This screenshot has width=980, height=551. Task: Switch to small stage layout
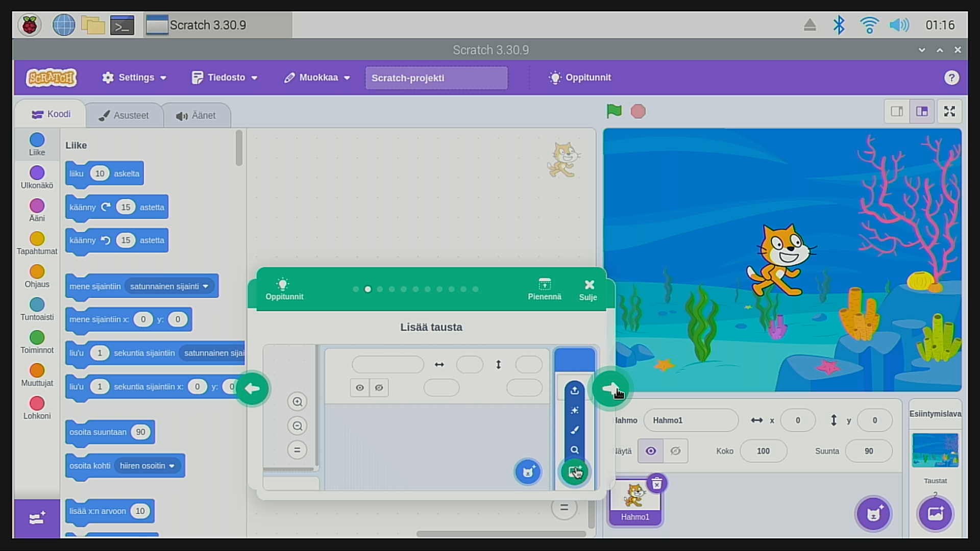click(897, 111)
